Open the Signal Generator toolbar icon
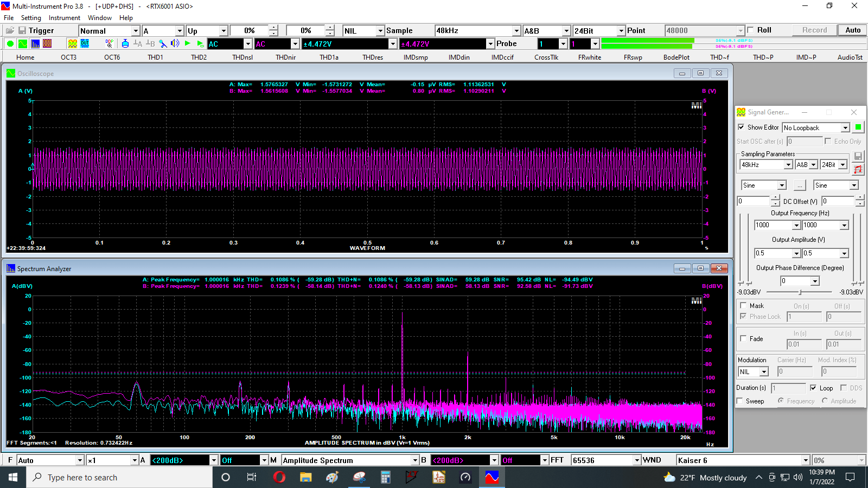The height and width of the screenshot is (488, 868). click(x=73, y=44)
